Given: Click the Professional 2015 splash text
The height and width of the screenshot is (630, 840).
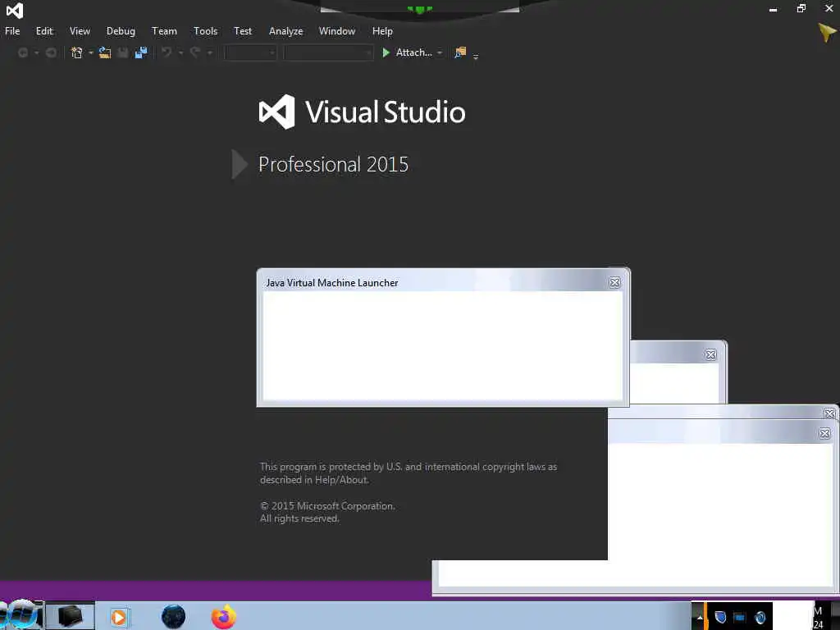Looking at the screenshot, I should pos(333,164).
